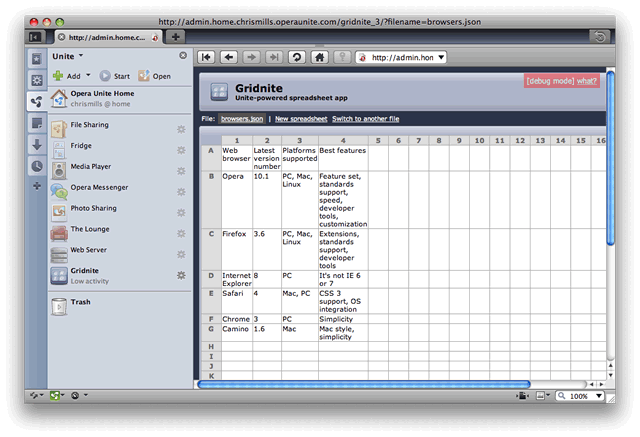Click the Fast Forward button

pyautogui.click(x=274, y=57)
